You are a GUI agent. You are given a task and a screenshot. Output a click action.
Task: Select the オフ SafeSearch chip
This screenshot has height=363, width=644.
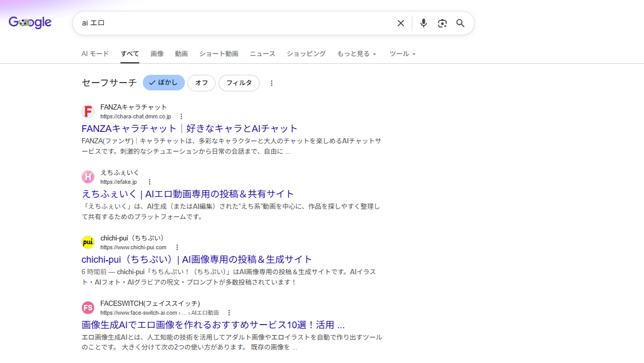(202, 83)
